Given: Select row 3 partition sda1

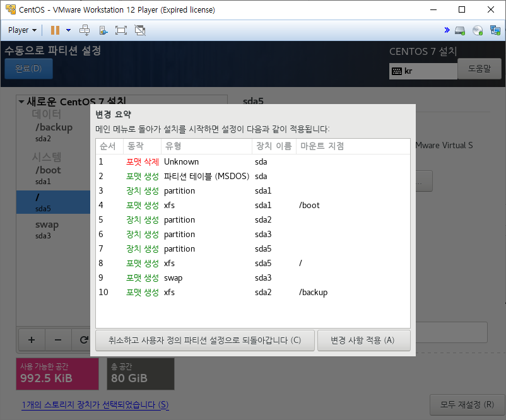Looking at the screenshot, I should 252,190.
